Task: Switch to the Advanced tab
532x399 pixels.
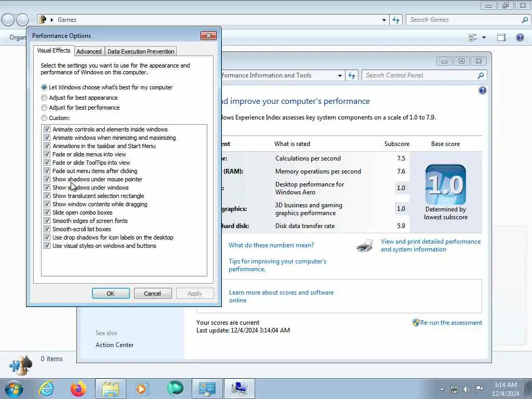Action: 89,51
